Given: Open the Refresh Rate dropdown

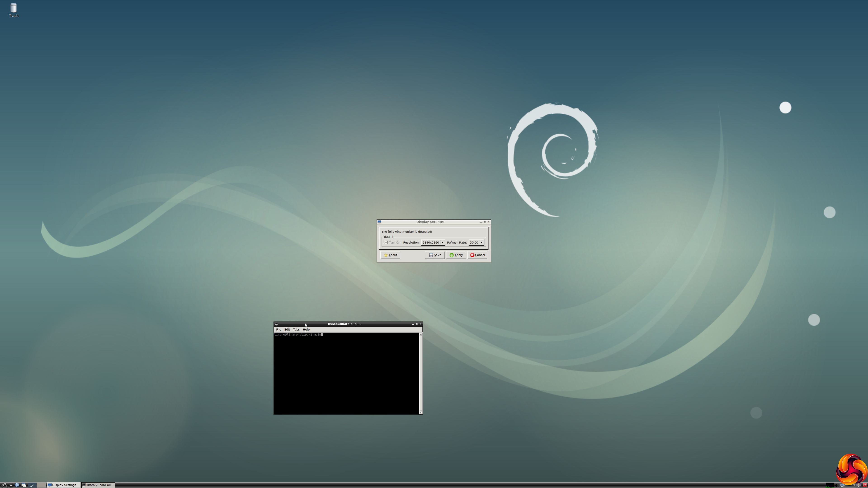Looking at the screenshot, I should pos(476,242).
